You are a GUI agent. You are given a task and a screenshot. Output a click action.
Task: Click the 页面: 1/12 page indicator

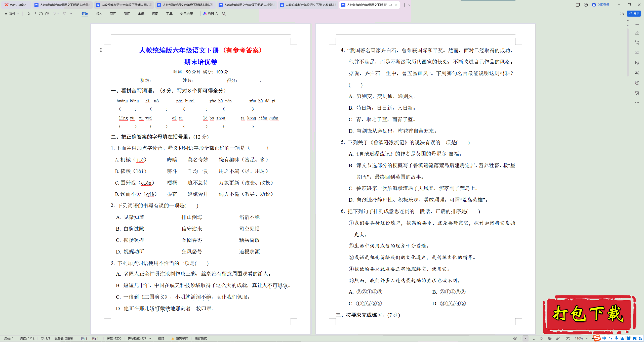coord(27,338)
